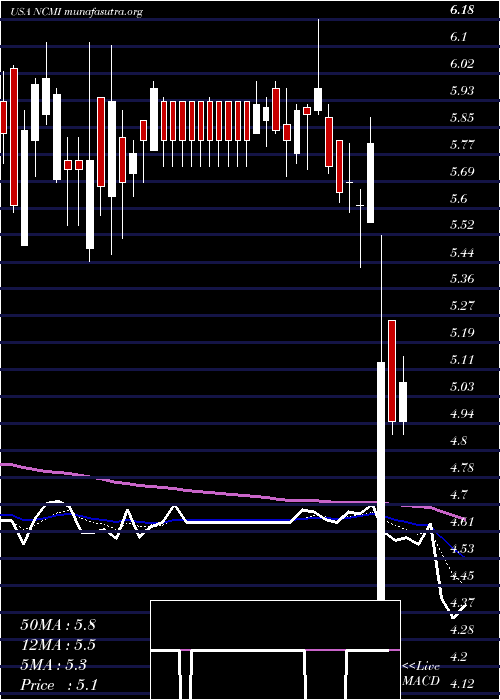
Task: Select the 6.1 price axis label
Action: [x=459, y=37]
